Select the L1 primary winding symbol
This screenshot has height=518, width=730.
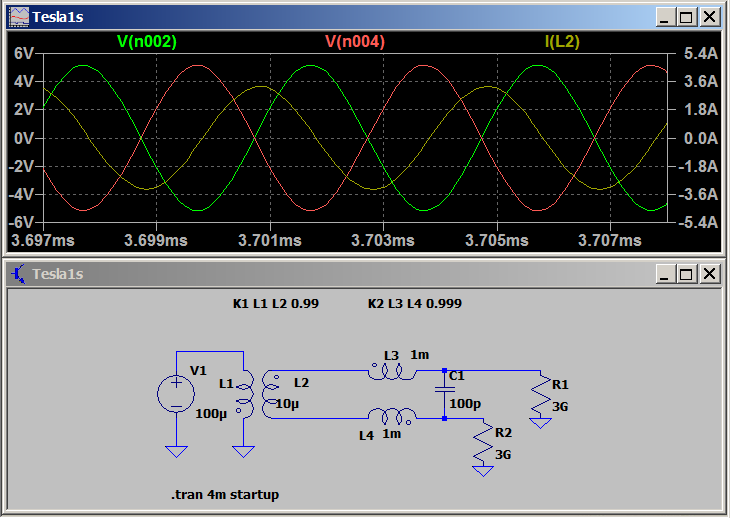[244, 395]
